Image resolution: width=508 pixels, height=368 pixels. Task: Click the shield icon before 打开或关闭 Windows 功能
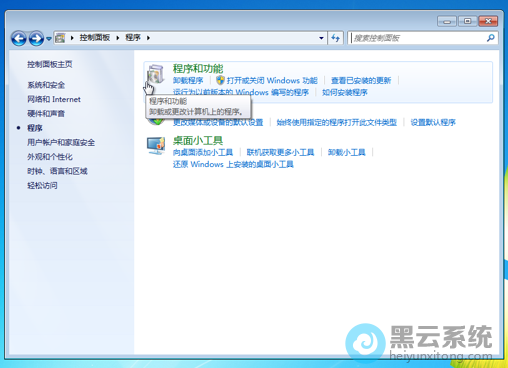(220, 80)
